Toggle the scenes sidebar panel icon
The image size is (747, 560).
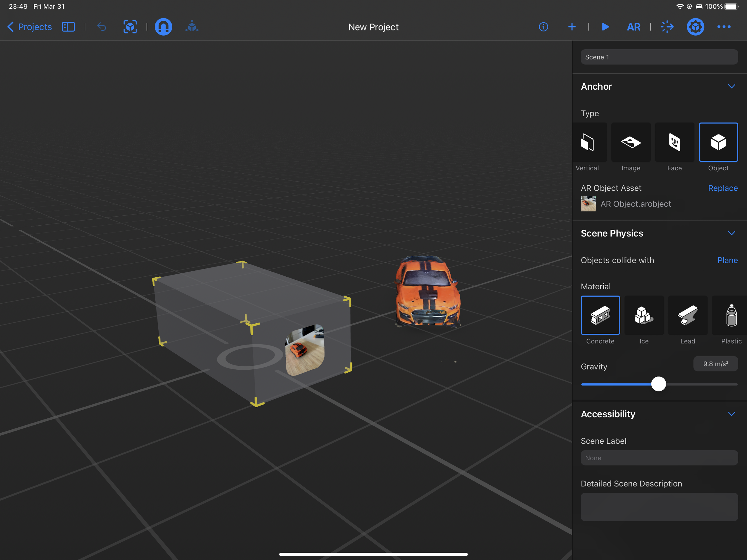[68, 27]
